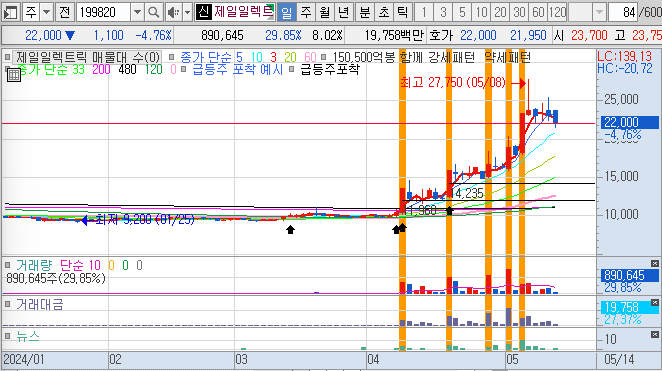Select the 주 weekly chart period

coord(306,12)
